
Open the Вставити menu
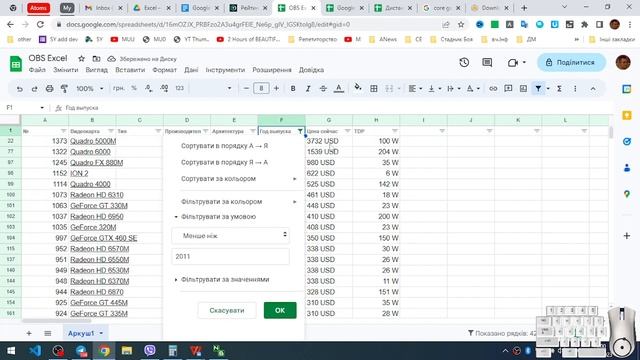click(x=130, y=70)
